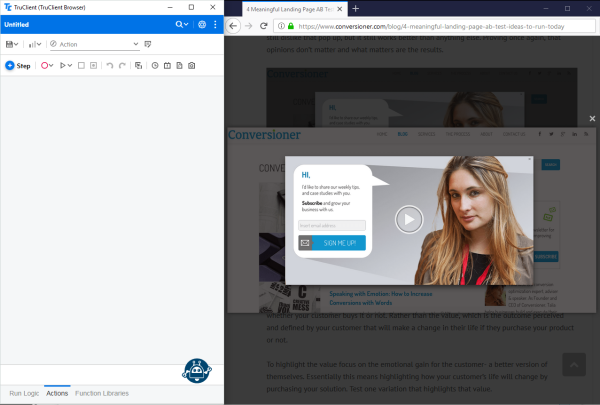Redo the last action
The width and height of the screenshot is (600, 405).
(x=122, y=66)
